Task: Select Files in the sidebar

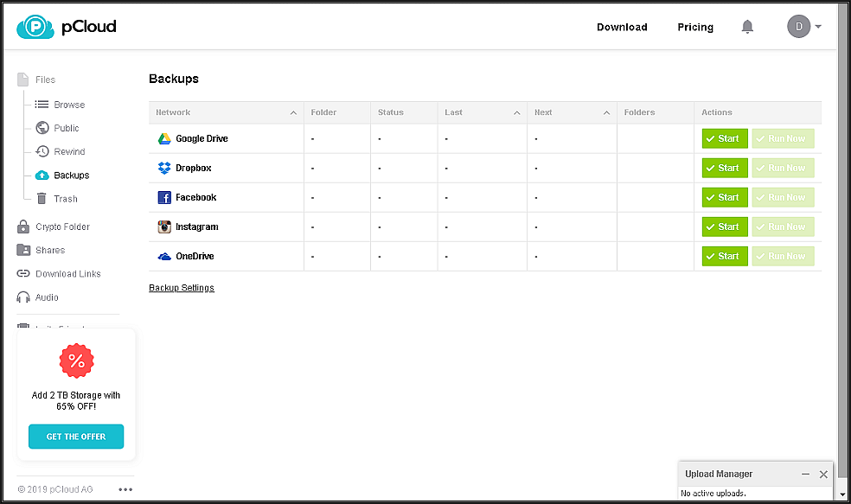Action: 45,80
